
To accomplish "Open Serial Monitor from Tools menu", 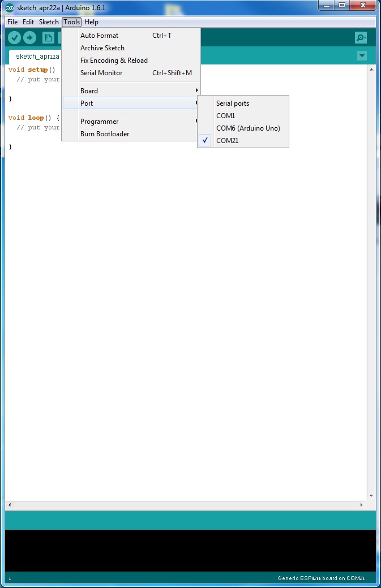I will tap(131, 73).
